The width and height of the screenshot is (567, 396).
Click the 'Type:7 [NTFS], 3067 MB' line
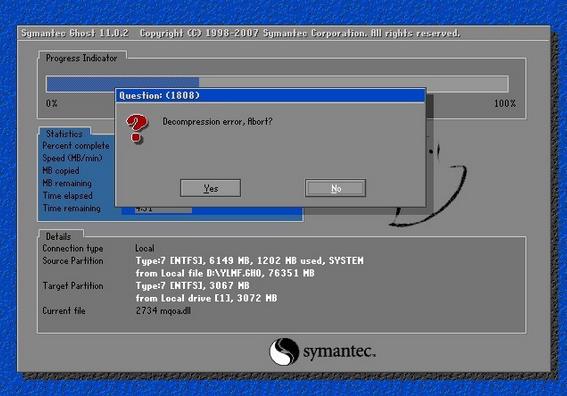[192, 286]
